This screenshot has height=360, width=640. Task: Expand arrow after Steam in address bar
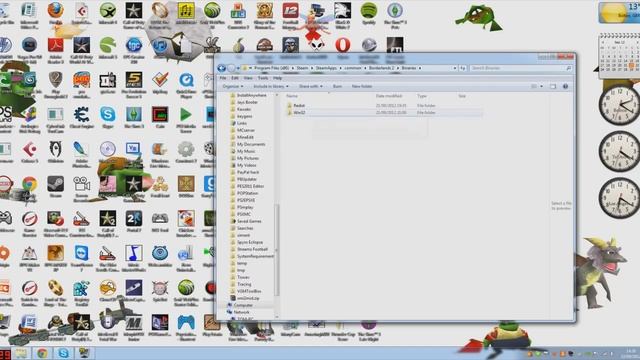pos(311,68)
